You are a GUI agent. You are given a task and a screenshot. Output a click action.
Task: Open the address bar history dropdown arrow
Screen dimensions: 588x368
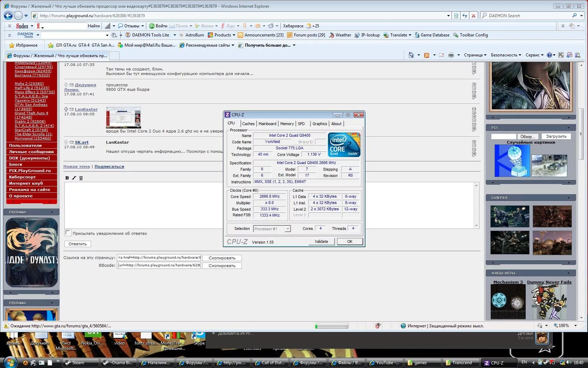click(x=448, y=15)
